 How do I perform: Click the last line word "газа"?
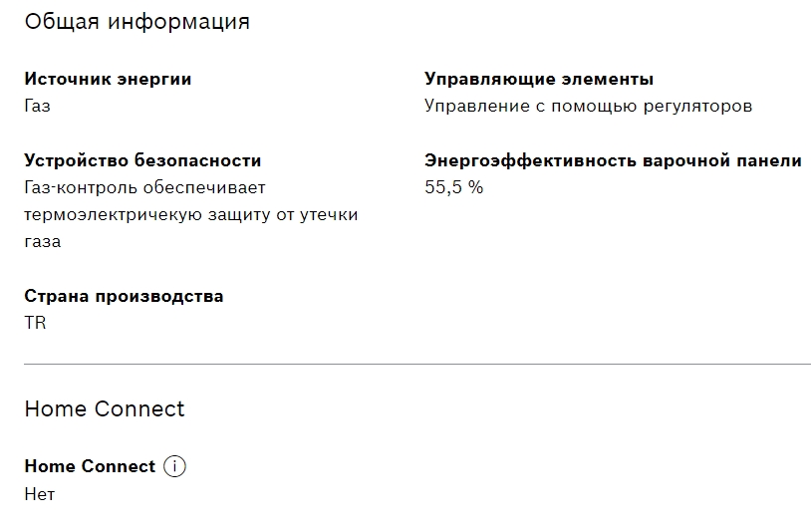42,241
